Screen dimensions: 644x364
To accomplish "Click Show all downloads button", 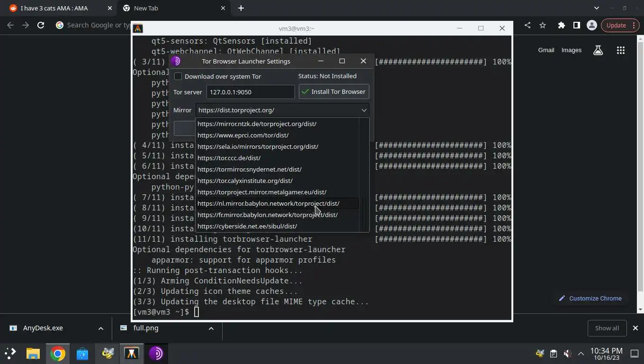I will (607, 328).
